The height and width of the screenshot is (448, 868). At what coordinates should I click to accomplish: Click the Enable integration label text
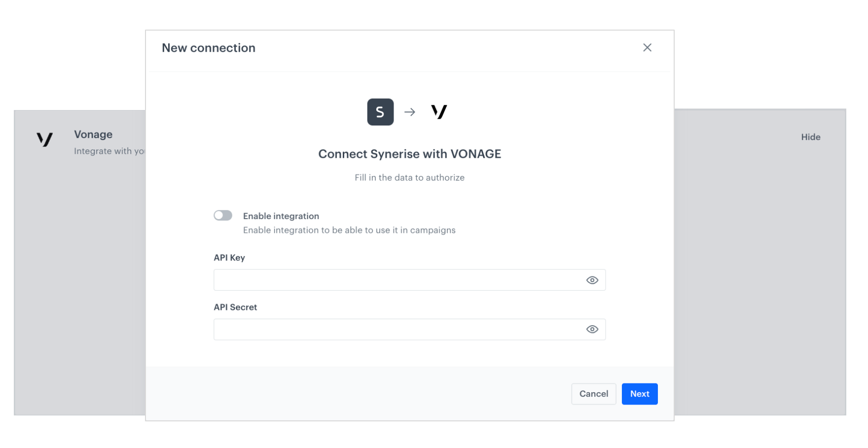click(281, 216)
